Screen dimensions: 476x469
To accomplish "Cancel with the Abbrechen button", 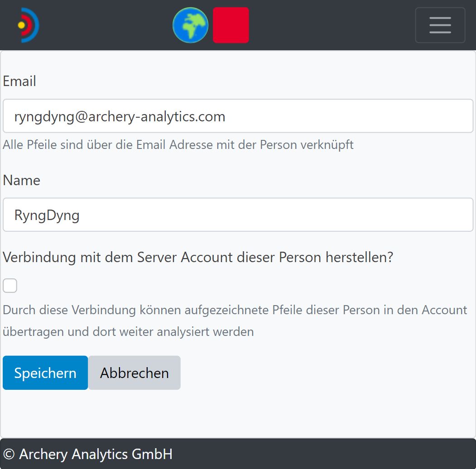I will [x=134, y=373].
